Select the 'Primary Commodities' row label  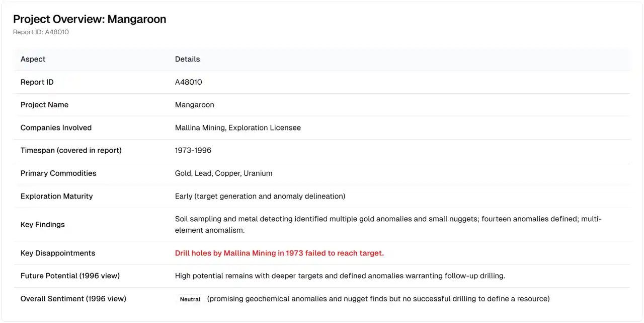(58, 173)
